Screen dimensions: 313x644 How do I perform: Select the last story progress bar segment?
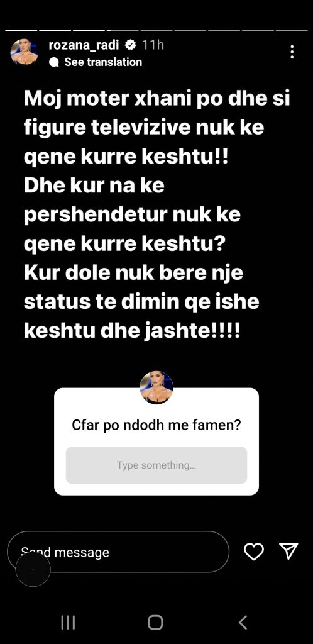tap(292, 30)
